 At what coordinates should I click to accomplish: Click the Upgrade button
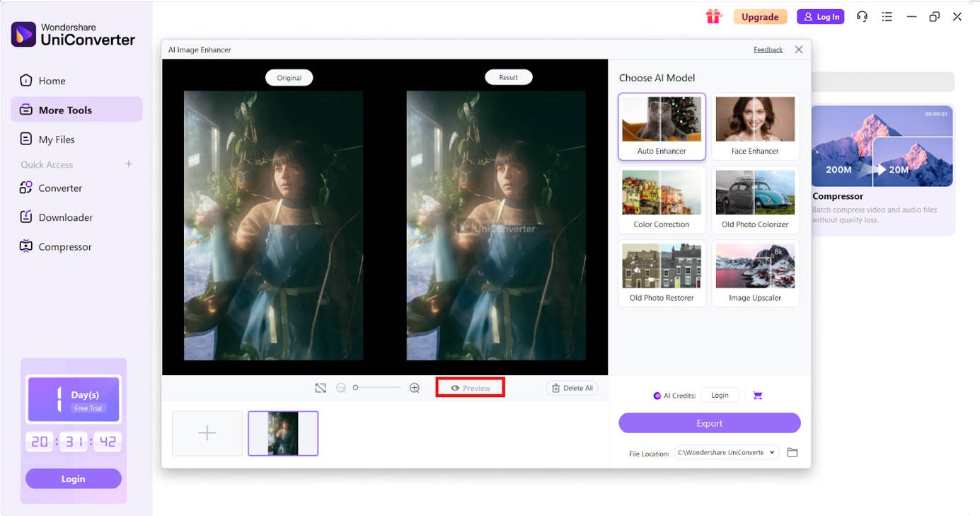pos(760,17)
